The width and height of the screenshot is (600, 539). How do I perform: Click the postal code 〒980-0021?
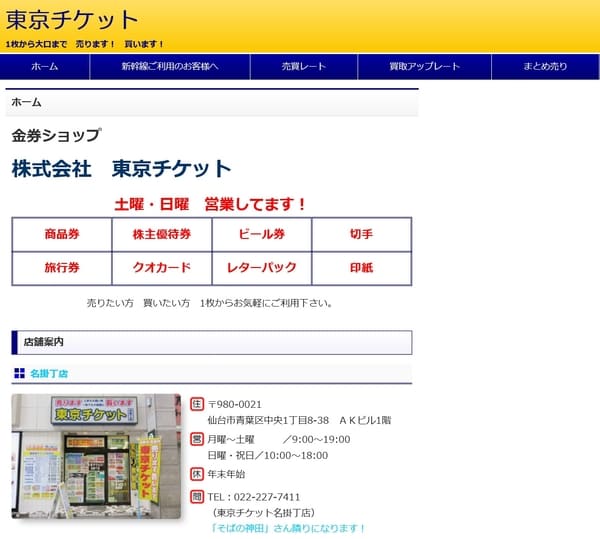pos(235,404)
